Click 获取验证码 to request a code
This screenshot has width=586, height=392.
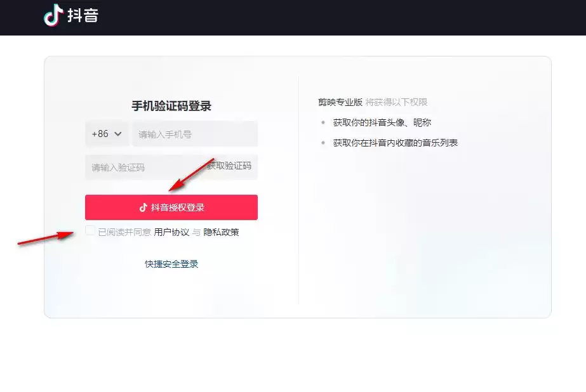click(x=229, y=166)
